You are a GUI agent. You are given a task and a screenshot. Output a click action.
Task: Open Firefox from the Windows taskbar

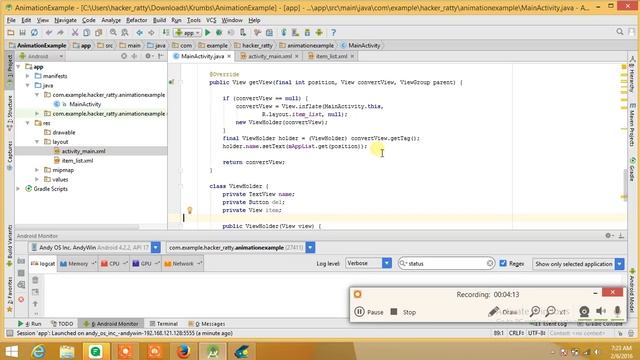tap(183, 351)
